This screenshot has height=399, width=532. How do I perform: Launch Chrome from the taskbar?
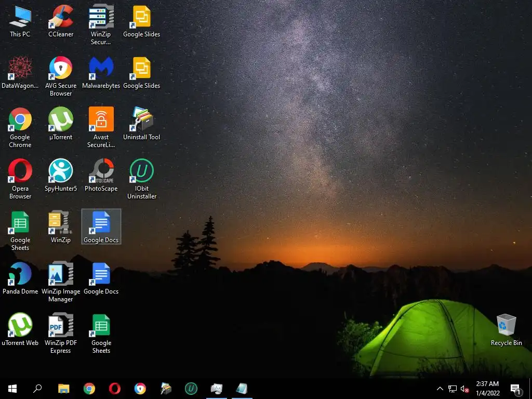(x=89, y=389)
